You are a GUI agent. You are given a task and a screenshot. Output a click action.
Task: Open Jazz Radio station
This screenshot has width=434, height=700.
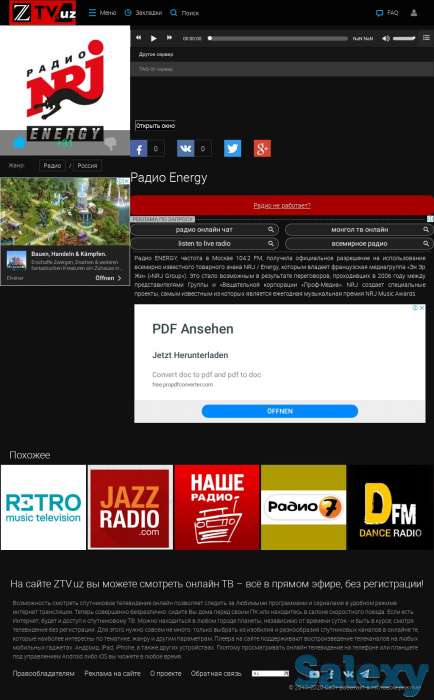pos(130,508)
